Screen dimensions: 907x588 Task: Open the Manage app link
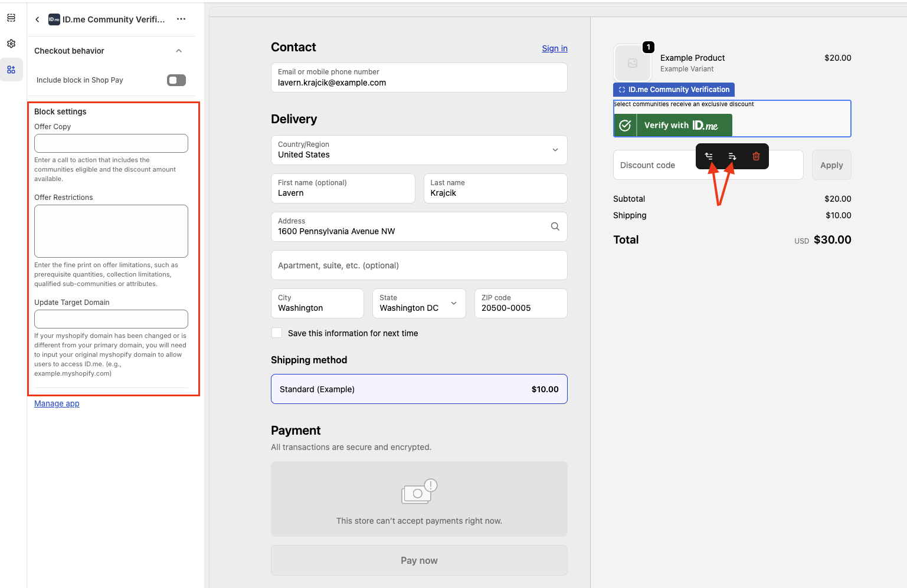click(57, 403)
